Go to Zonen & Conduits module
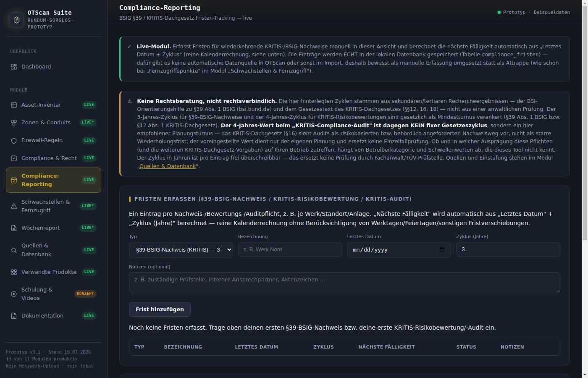This screenshot has width=588, height=378. [x=53, y=123]
